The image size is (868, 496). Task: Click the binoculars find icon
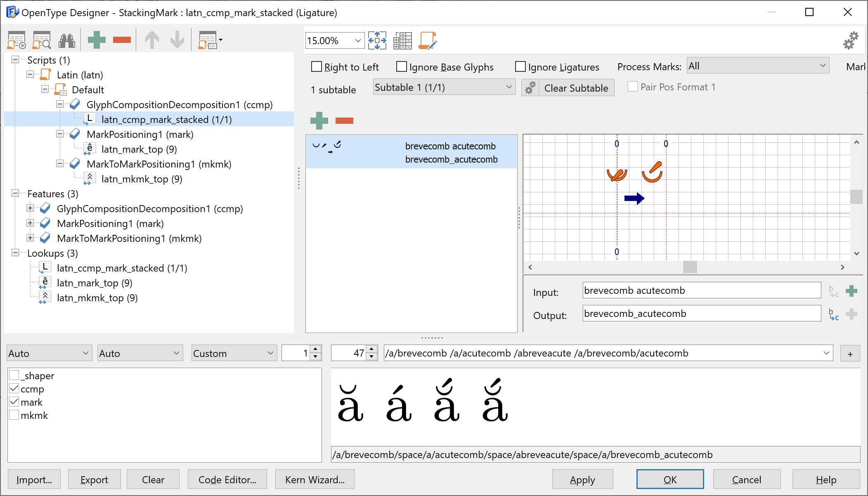pyautogui.click(x=67, y=40)
